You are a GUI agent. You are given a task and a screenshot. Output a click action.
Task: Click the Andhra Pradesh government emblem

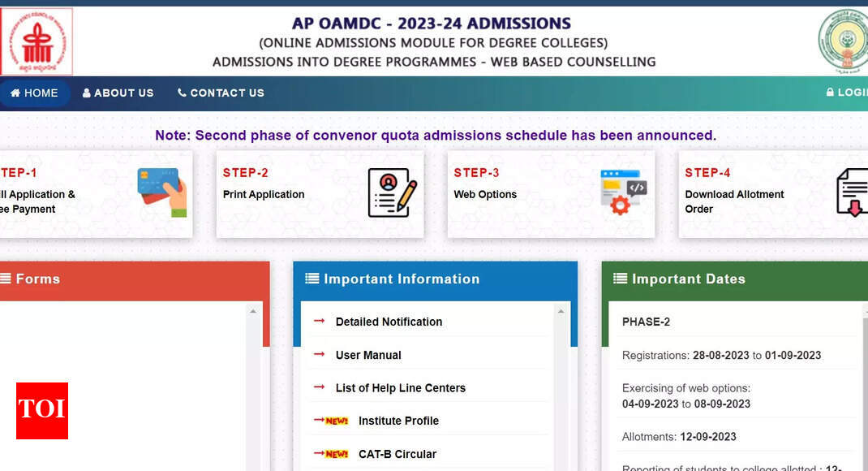(843, 41)
